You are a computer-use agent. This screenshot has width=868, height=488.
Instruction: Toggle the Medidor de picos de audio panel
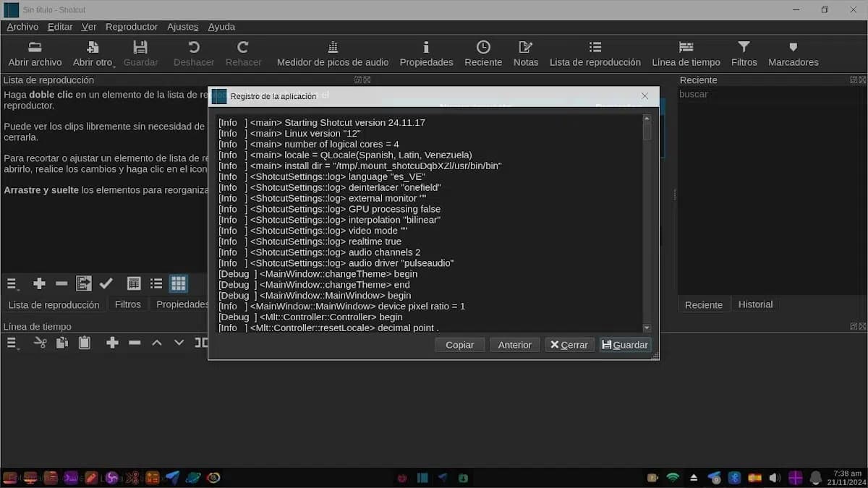333,54
